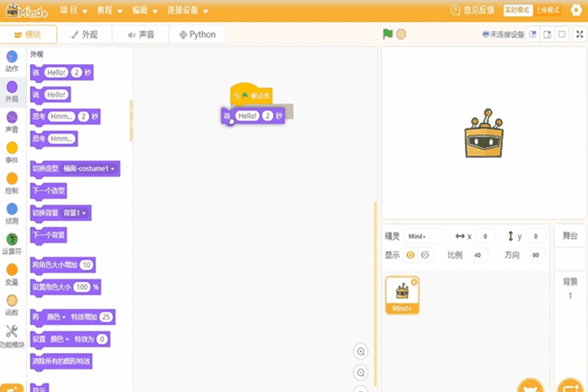The width and height of the screenshot is (588, 392).
Task: Switch to the 外观 tab
Action: coord(85,35)
